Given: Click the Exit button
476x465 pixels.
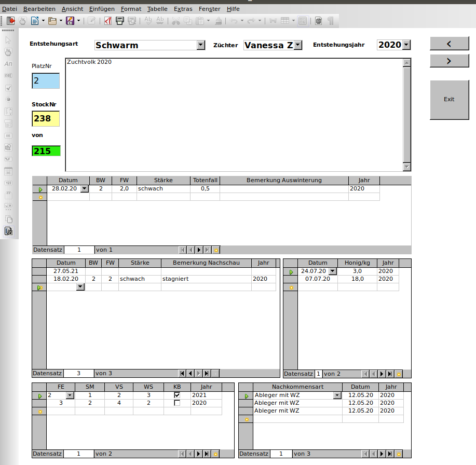Looking at the screenshot, I should coord(450,100).
